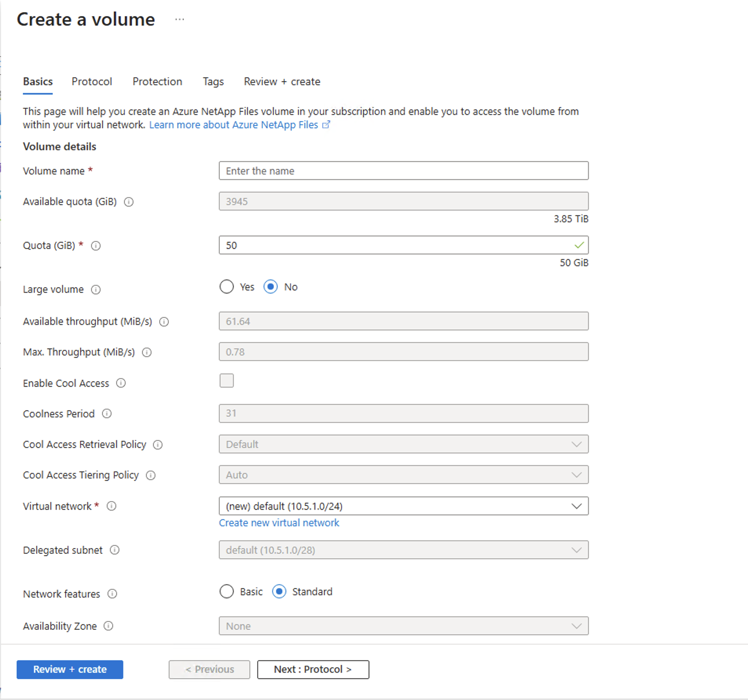Click the Max. Throughput field showing 0.78
The width and height of the screenshot is (748, 700).
[403, 352]
